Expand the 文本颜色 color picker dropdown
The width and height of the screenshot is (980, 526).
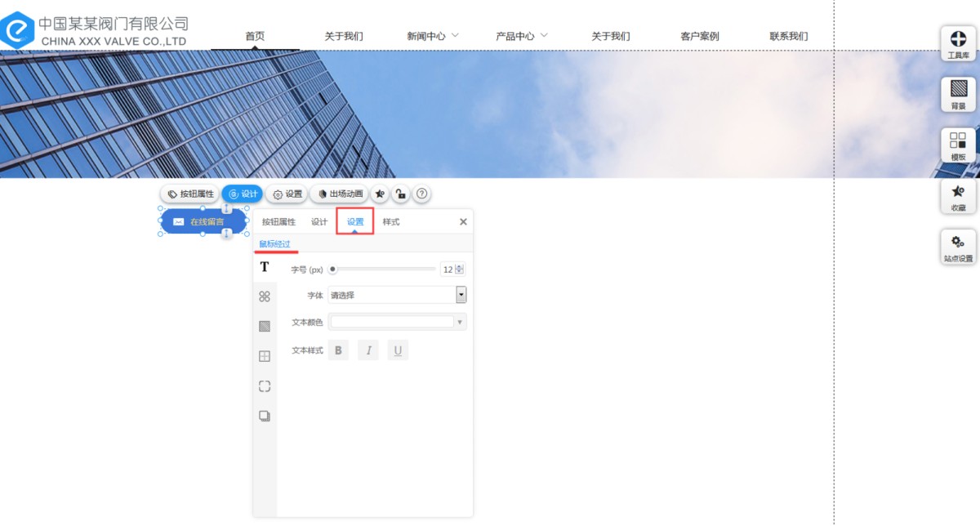coord(460,323)
